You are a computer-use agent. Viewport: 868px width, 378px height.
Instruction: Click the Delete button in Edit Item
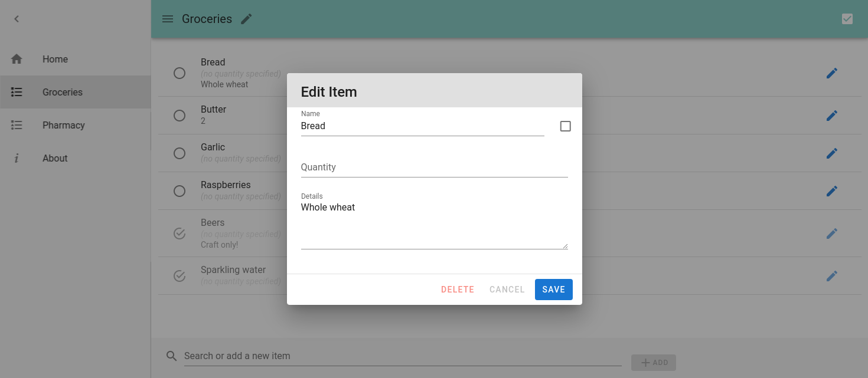458,290
